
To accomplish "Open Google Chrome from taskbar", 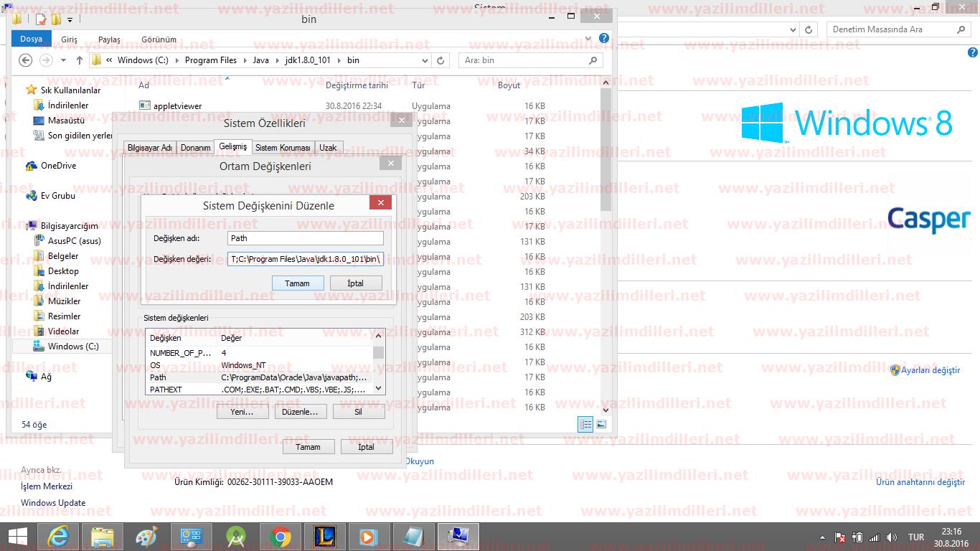I will pyautogui.click(x=281, y=537).
